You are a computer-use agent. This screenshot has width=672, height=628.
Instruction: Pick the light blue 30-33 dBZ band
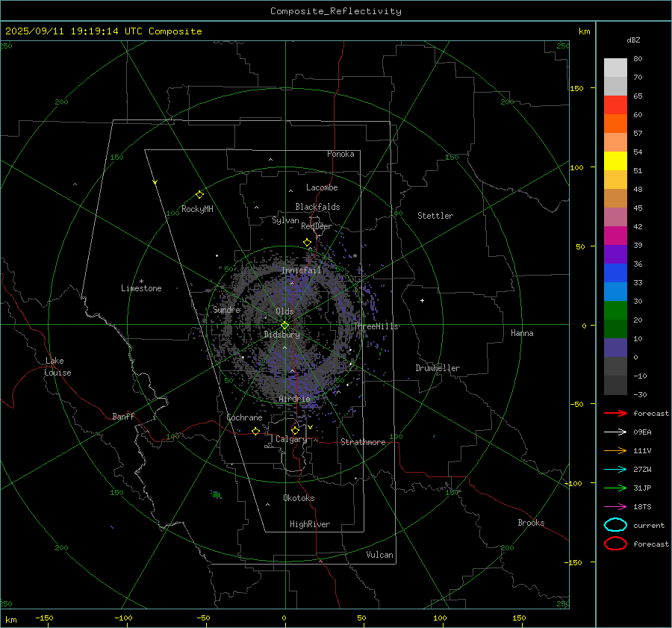615,291
